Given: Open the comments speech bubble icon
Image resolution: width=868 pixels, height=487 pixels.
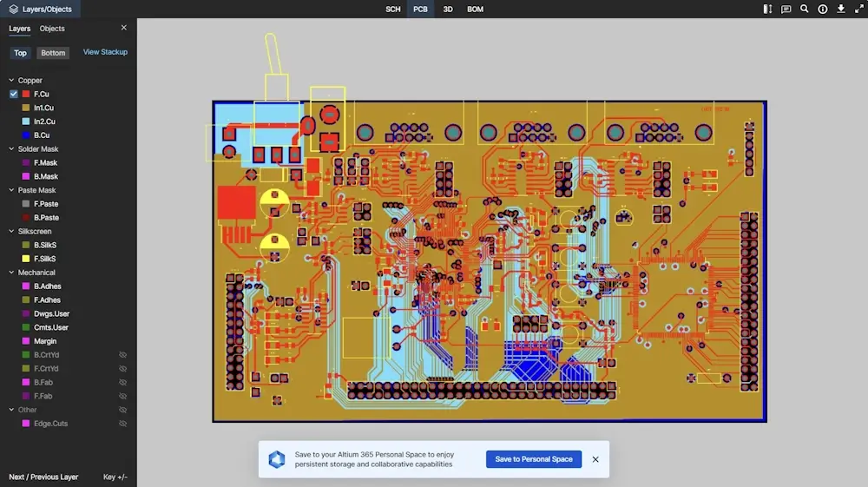Looking at the screenshot, I should point(786,9).
